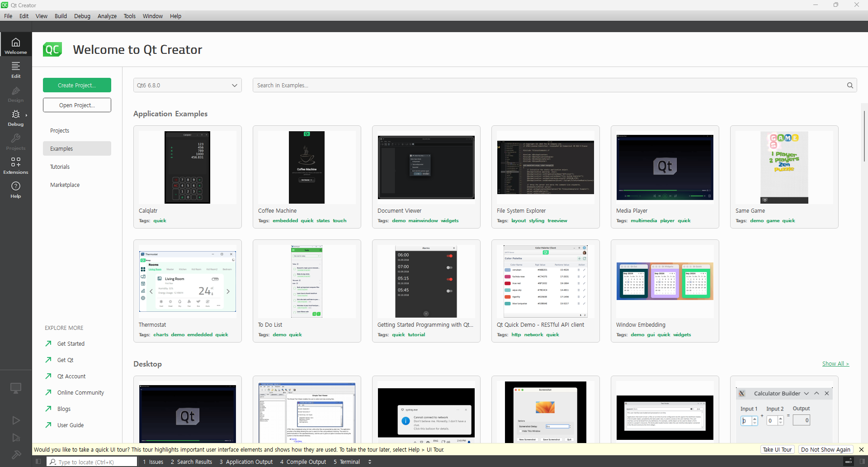Click the Open Project button
868x467 pixels.
[x=77, y=105]
